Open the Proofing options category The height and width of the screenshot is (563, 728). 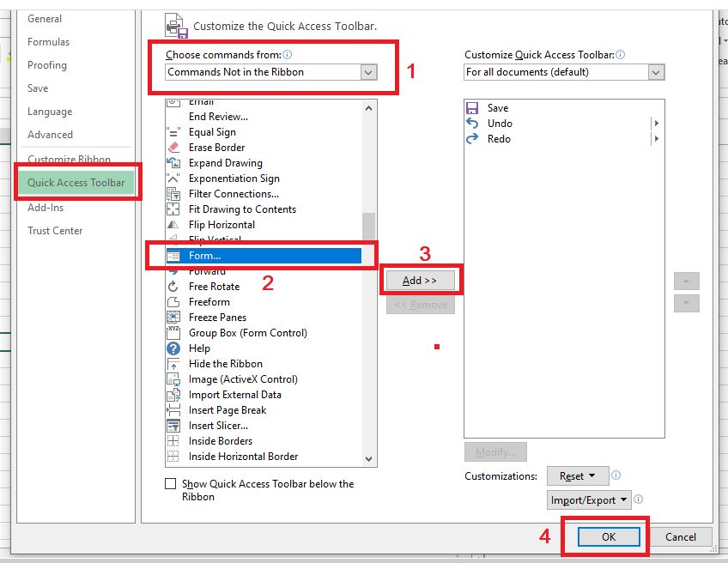(x=47, y=65)
